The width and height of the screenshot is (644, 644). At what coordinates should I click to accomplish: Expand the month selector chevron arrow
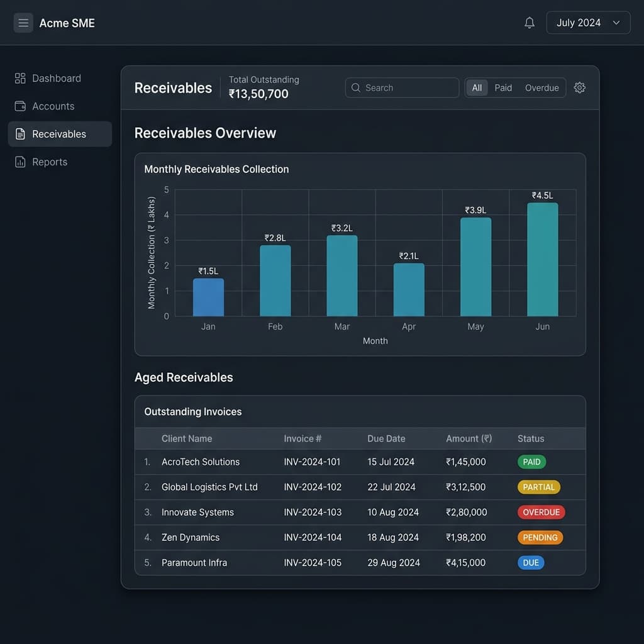pos(616,23)
